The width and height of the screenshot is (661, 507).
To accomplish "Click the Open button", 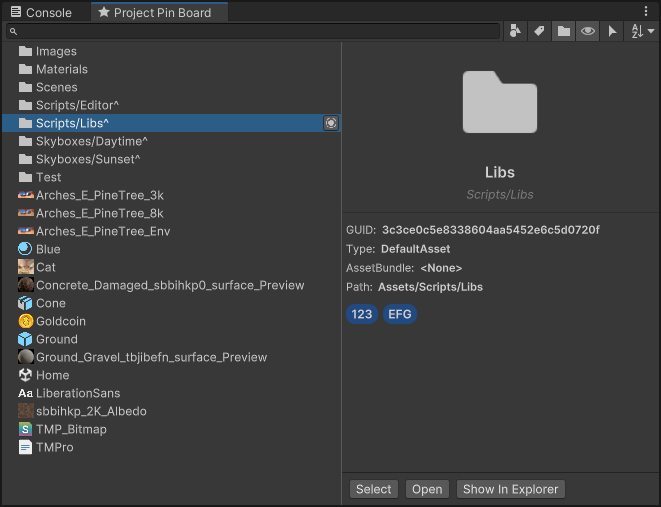I will (427, 489).
